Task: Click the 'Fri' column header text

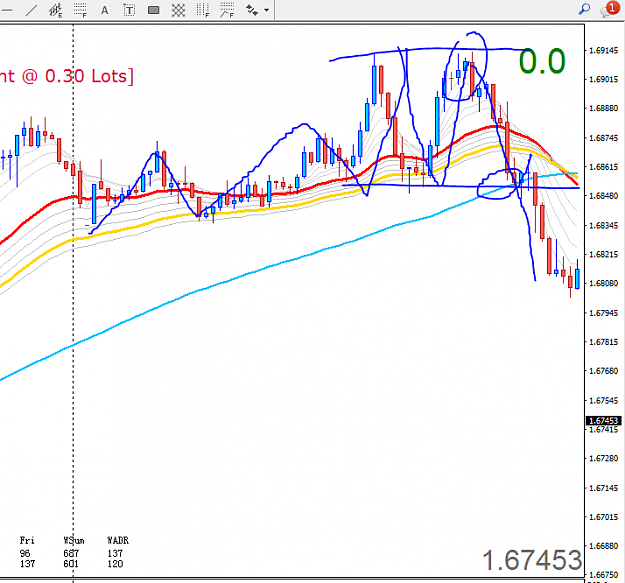Action: [27, 541]
